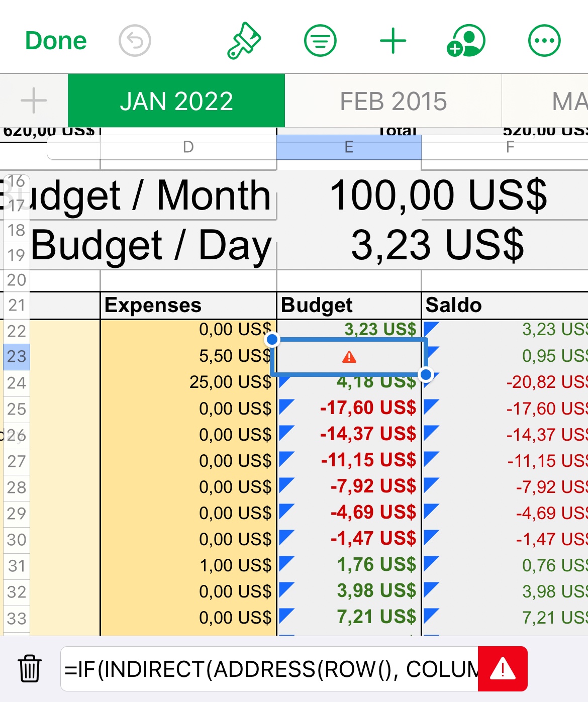Open the format paintbrush tool
The image size is (588, 702).
(x=244, y=41)
